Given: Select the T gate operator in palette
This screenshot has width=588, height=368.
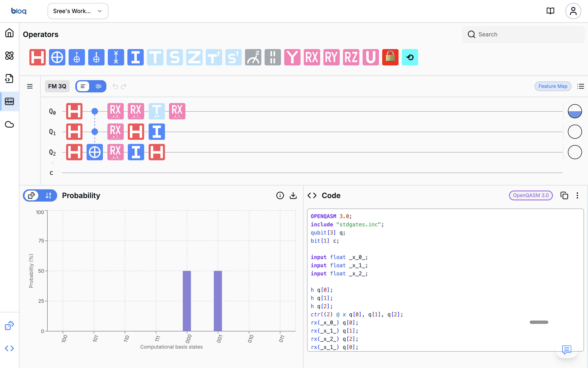Looking at the screenshot, I should coord(155,57).
